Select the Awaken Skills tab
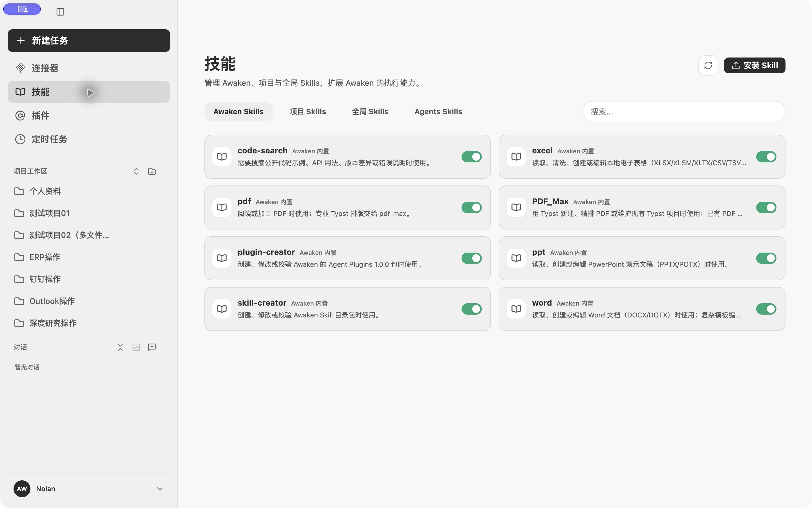The width and height of the screenshot is (812, 508). pyautogui.click(x=239, y=112)
